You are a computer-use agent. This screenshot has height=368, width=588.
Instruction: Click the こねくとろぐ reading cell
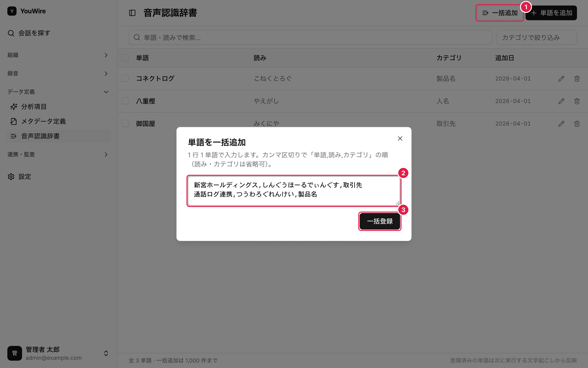click(x=273, y=79)
